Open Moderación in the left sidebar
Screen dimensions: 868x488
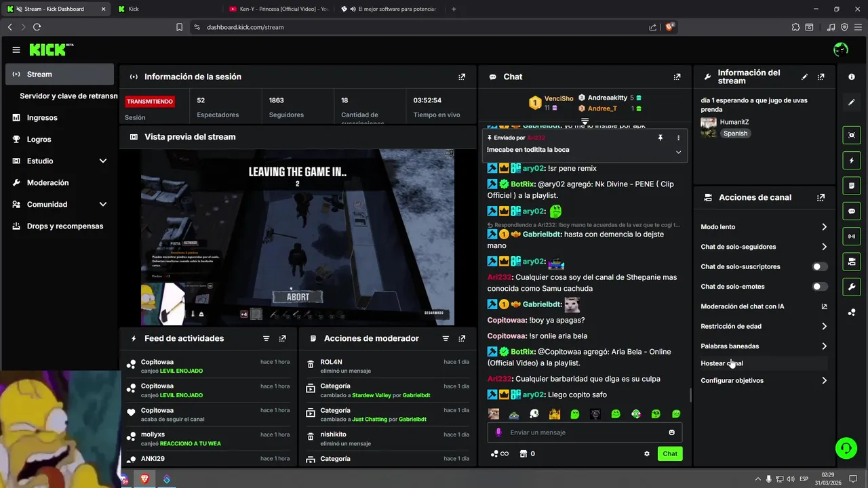click(60, 183)
